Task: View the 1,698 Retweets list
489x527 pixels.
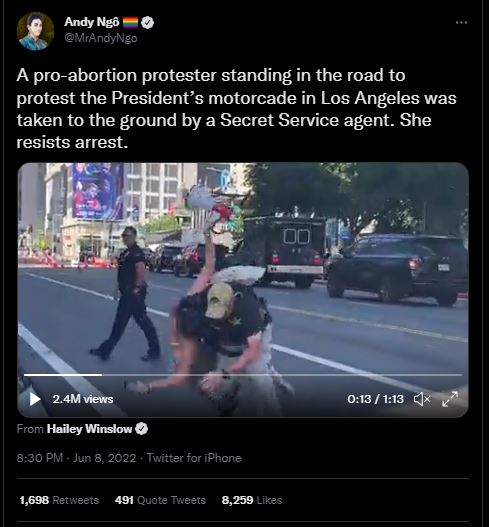Action: pos(59,500)
